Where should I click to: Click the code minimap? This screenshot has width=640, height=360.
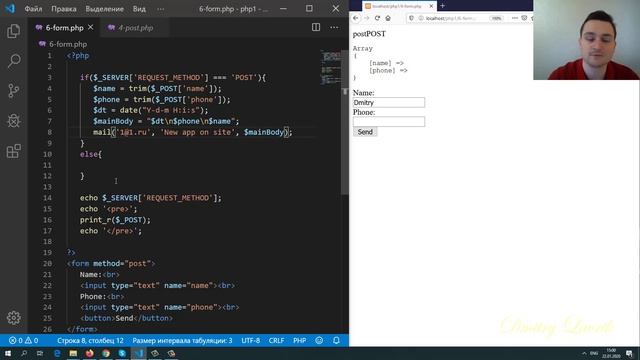point(330,67)
